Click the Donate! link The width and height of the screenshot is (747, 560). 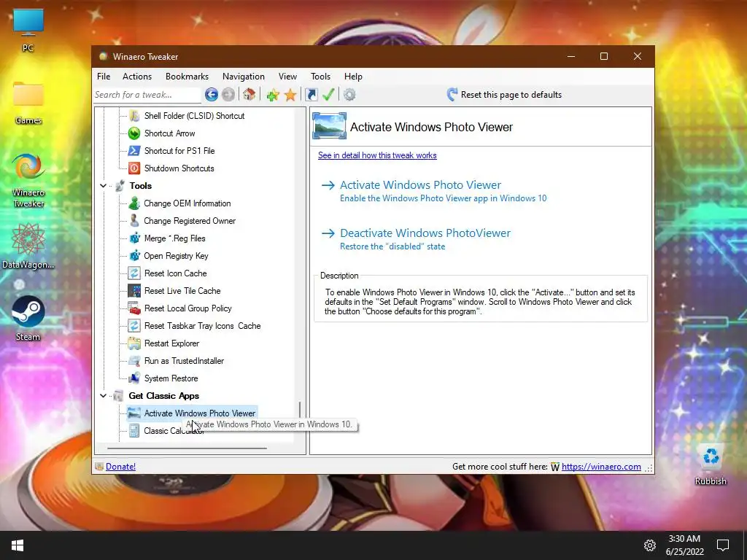(x=120, y=467)
